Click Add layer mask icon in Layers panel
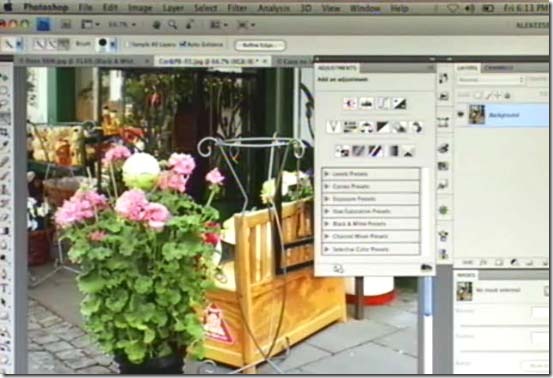The width and height of the screenshot is (553, 378). [499, 262]
